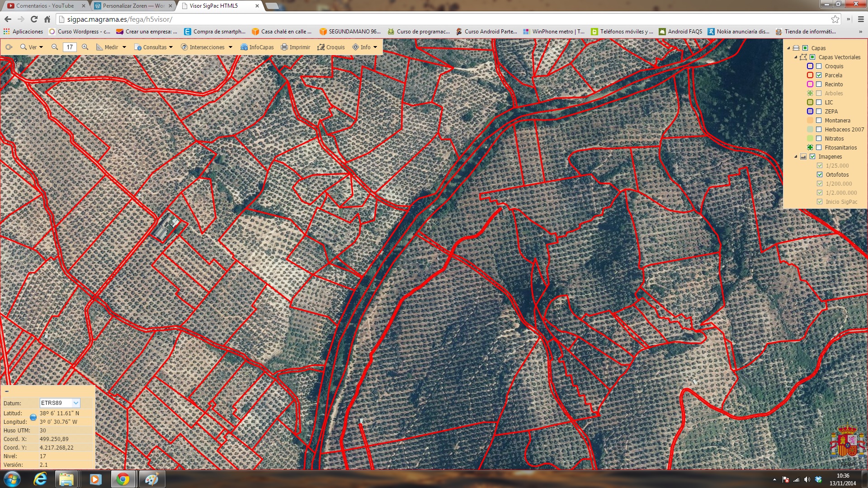
Task: Open the Android FAQS bookmark
Action: (680, 32)
